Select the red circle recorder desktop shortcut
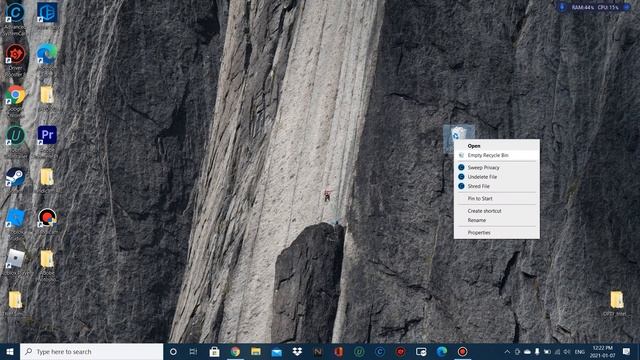Screen dimensions: 640x360 point(47,218)
